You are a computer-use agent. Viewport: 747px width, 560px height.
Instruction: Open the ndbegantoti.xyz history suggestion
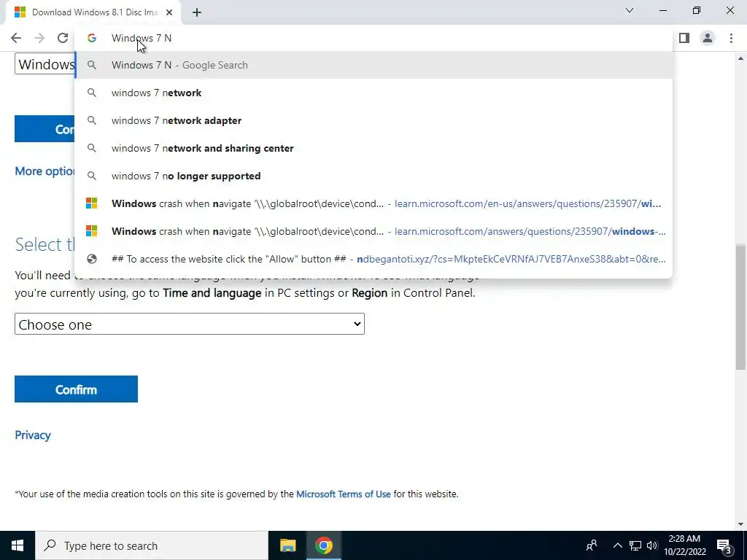click(373, 259)
